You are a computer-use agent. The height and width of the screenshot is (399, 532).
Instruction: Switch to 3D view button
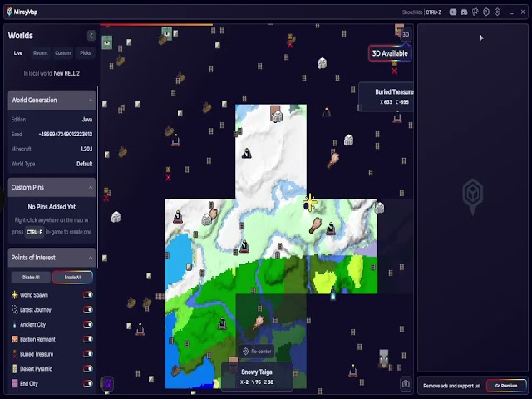406,34
